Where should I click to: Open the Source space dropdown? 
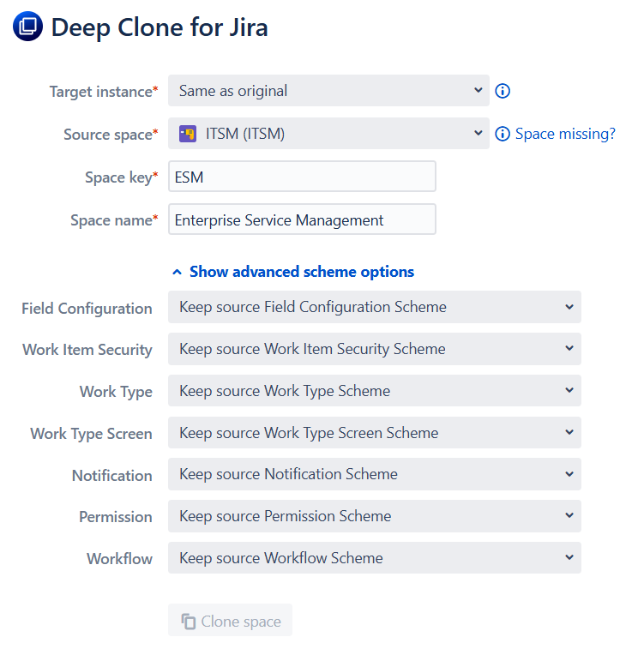[x=328, y=134]
